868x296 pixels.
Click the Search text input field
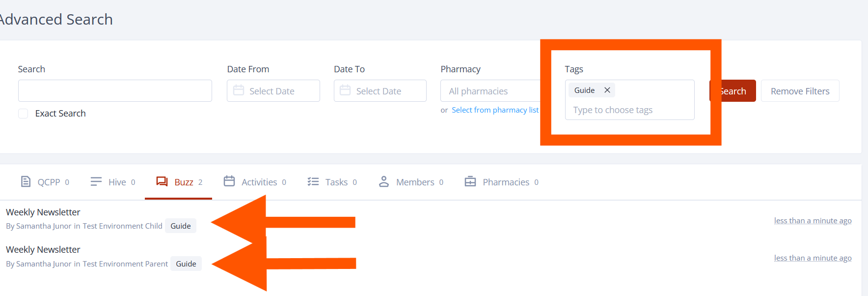coord(115,91)
